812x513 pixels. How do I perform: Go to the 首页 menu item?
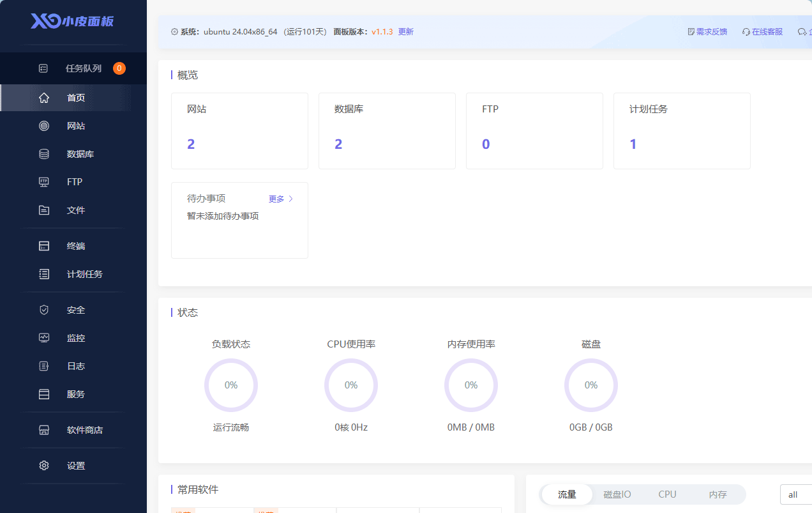pyautogui.click(x=73, y=98)
